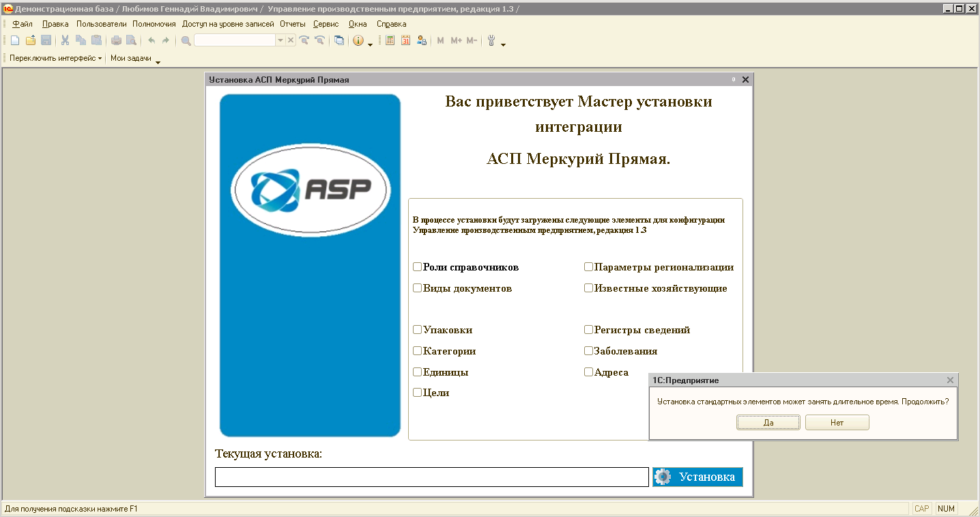Tick the Упаковки checkbox
980x517 pixels.
pos(417,330)
